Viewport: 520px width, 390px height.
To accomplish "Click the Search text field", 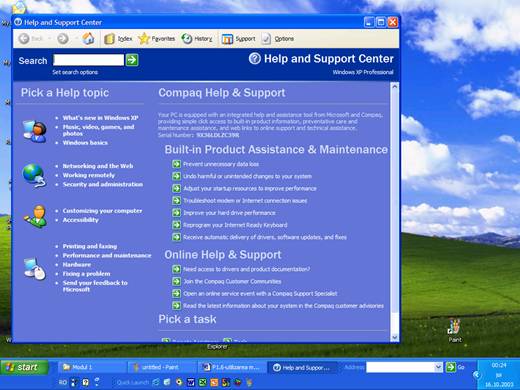I will [88, 60].
